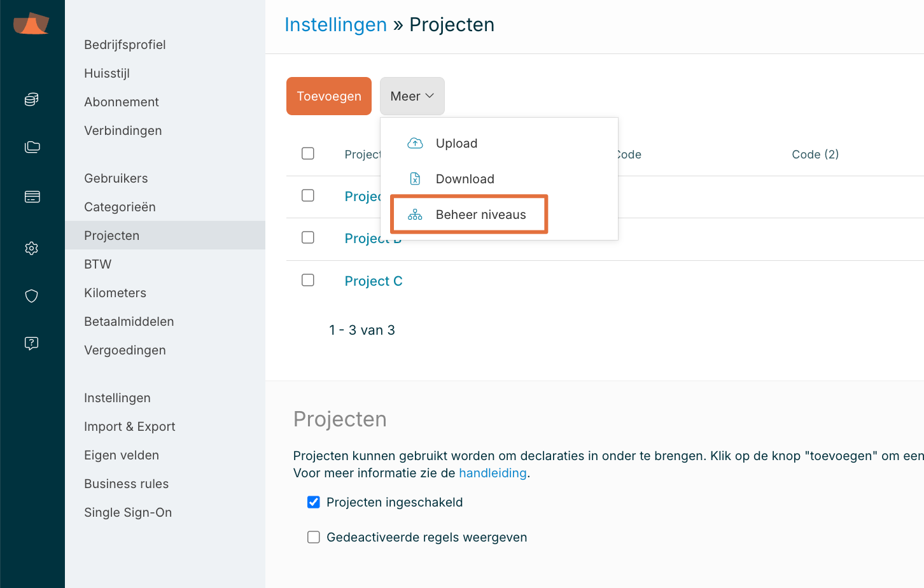
Task: Click the Download spreadsheet file icon
Action: [x=415, y=179]
